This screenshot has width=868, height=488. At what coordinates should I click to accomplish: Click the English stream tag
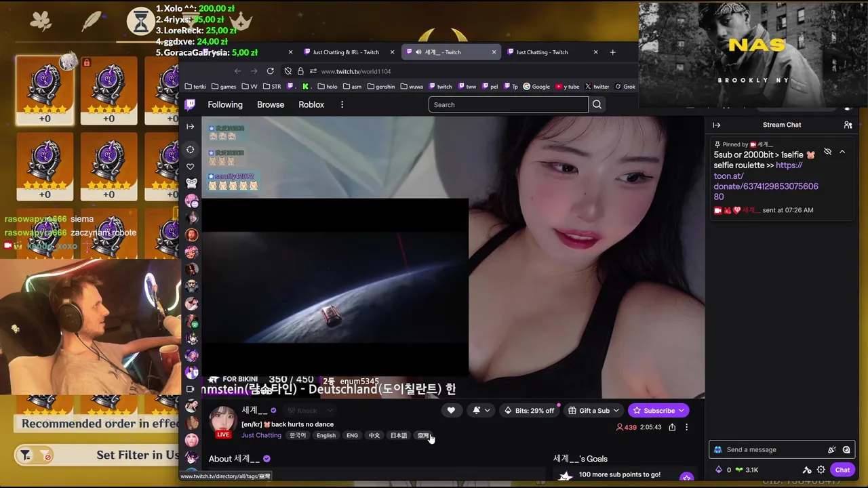pos(326,435)
